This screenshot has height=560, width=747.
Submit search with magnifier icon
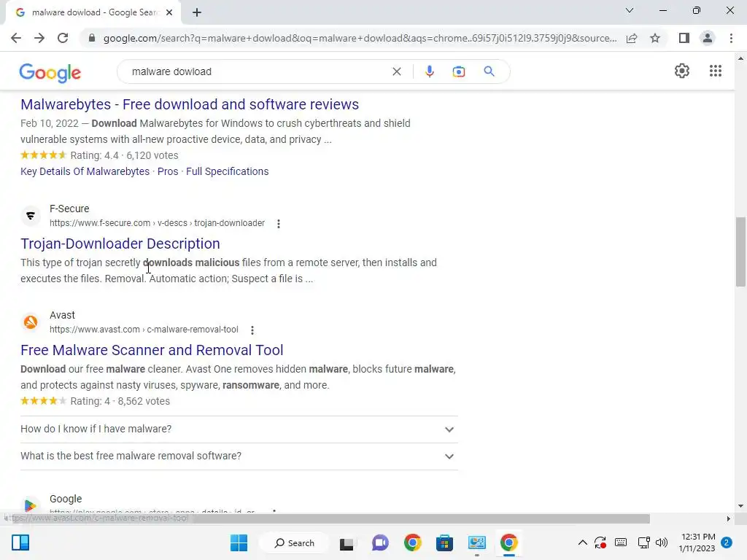pyautogui.click(x=489, y=71)
